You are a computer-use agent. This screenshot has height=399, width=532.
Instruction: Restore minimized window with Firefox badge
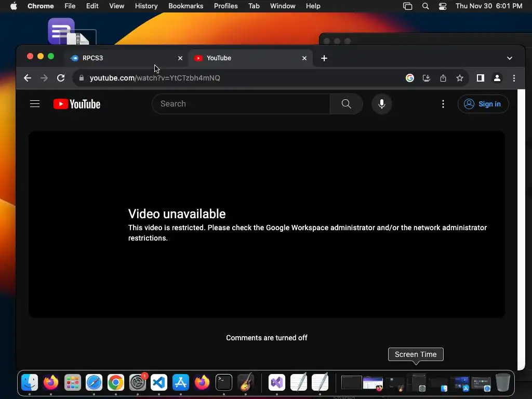coord(373,383)
